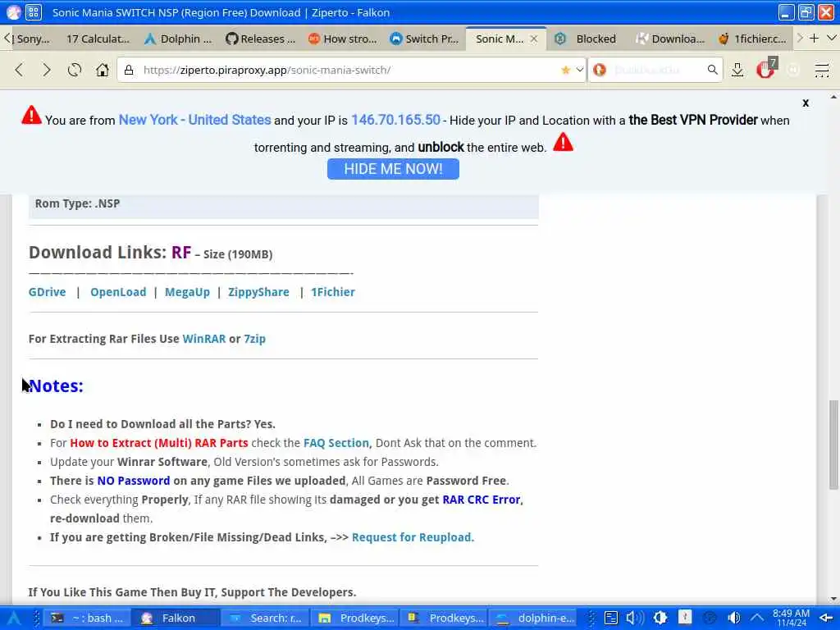840x630 pixels.
Task: Open the brightness tray icon
Action: tap(660, 619)
